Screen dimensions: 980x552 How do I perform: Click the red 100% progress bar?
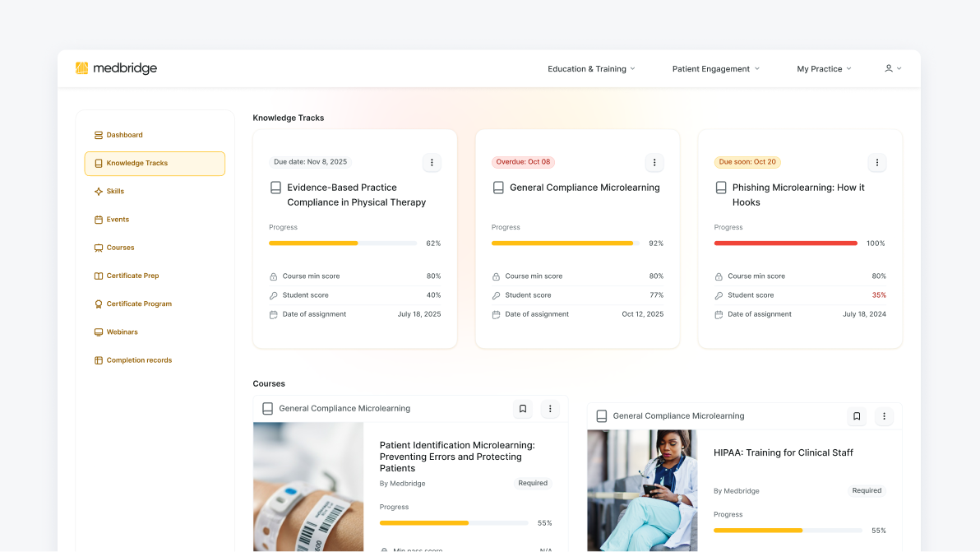click(786, 244)
